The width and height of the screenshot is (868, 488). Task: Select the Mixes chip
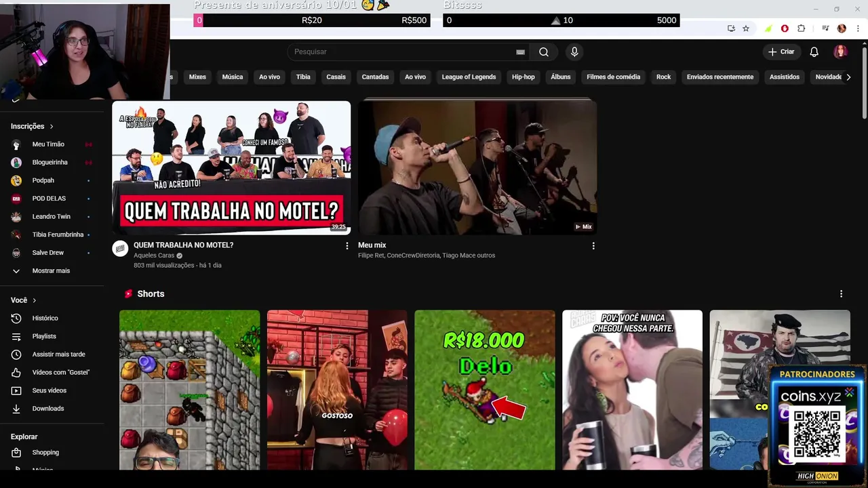[x=197, y=77]
